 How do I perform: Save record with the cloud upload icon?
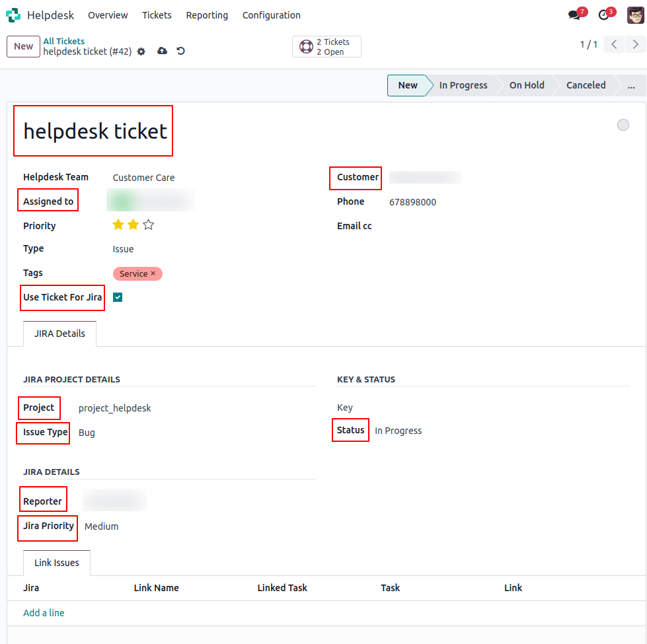click(162, 51)
